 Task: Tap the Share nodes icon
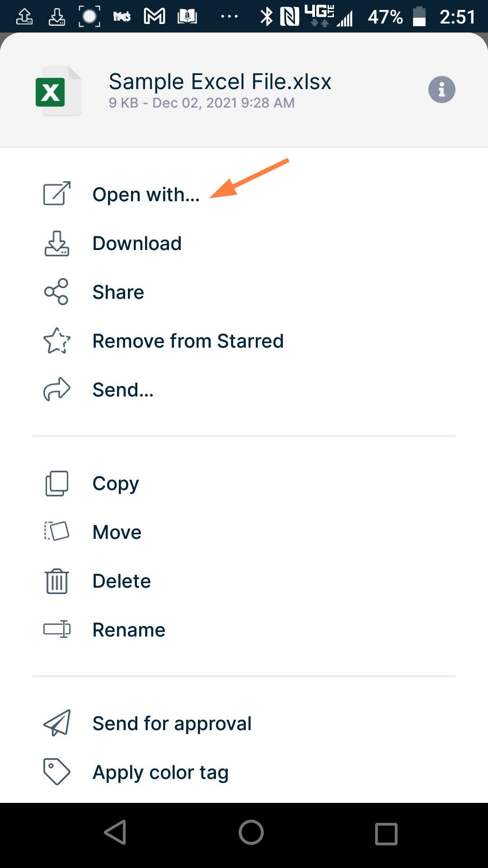56,292
